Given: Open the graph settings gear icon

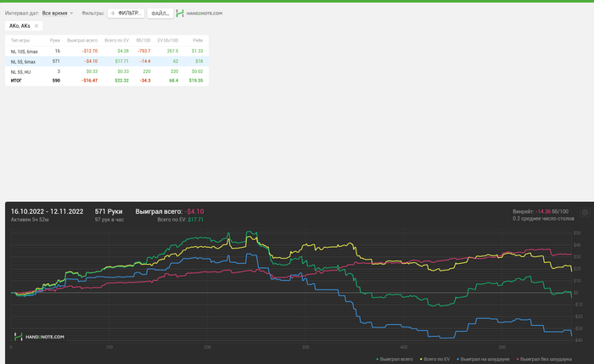Looking at the screenshot, I should click(585, 212).
